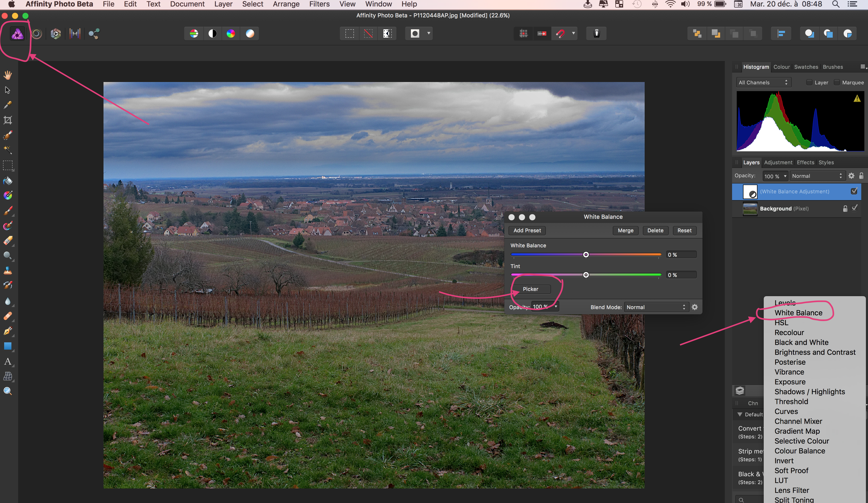Select the Zoom tool in the toolbar
Viewport: 868px width, 503px height.
click(x=8, y=391)
